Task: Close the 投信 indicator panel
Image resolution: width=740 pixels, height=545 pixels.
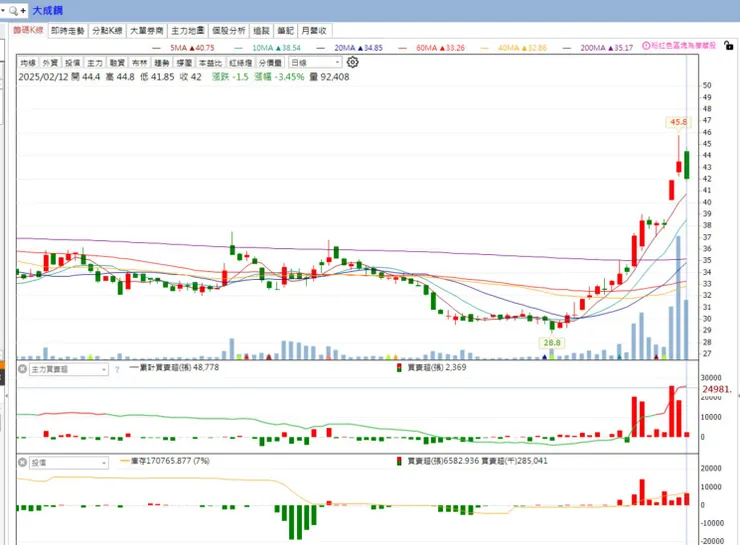Action: coord(22,462)
